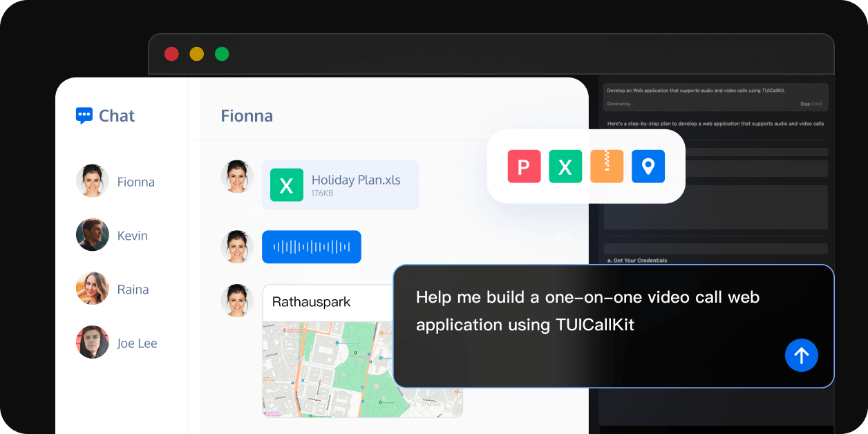Click the green window maximize dot
The image size is (868, 434).
pos(222,54)
